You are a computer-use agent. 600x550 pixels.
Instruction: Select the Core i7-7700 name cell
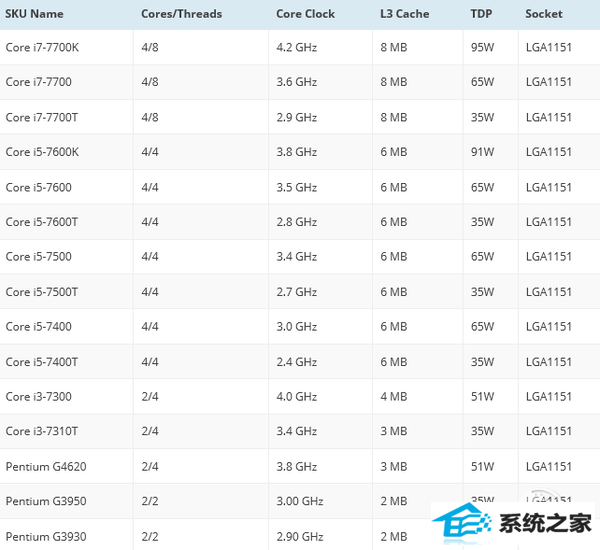point(38,82)
